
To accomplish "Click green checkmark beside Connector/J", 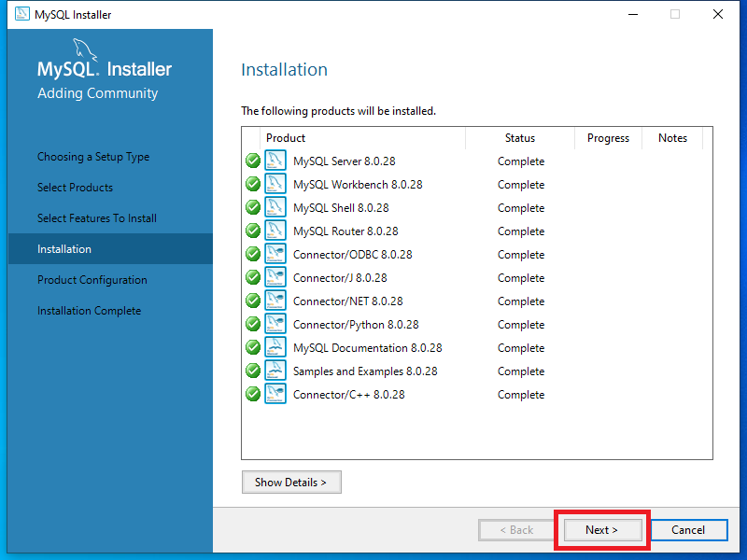I will click(x=253, y=277).
